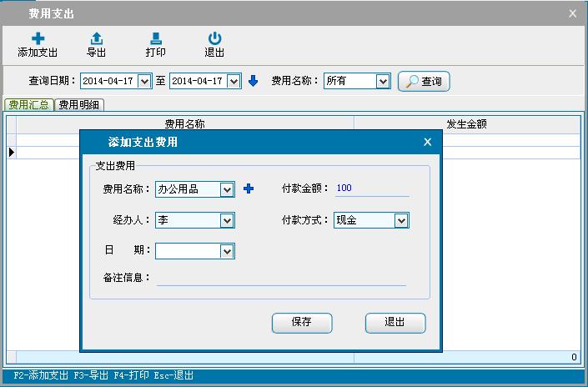588x387 pixels.
Task: Expand the 费用名称 filter dropdown showing 所有
Action: 383,81
